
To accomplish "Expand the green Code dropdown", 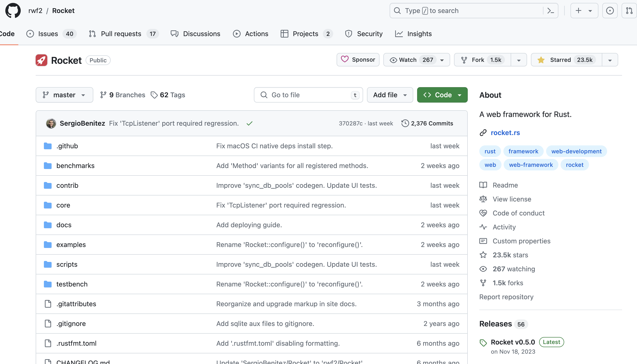I will tap(442, 95).
